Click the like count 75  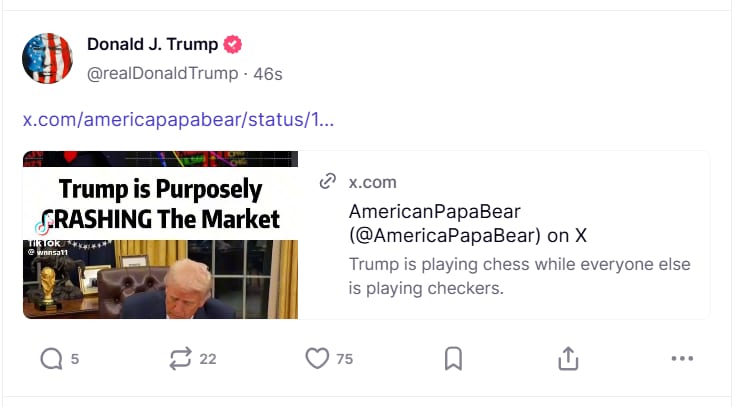click(x=344, y=359)
